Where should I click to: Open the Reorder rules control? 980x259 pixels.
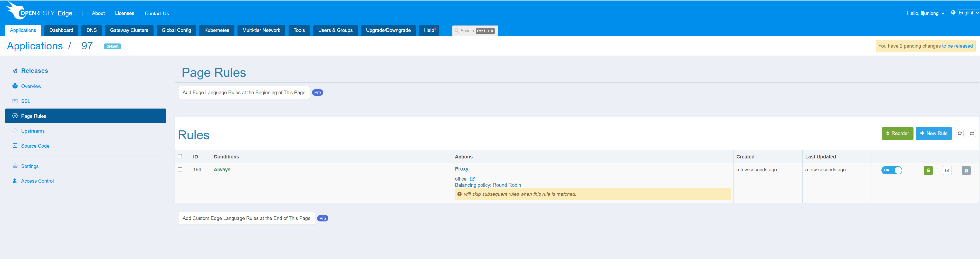click(x=897, y=133)
